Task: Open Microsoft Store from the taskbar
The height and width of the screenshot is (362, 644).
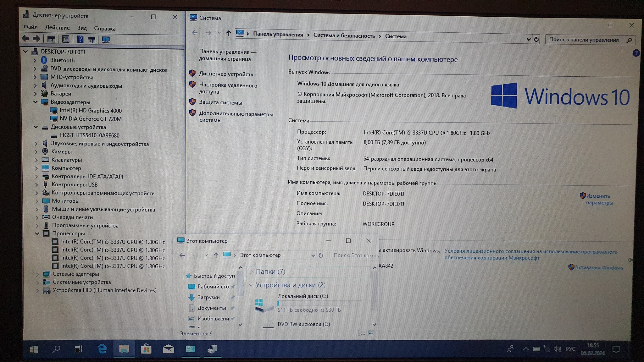Action: [x=146, y=349]
